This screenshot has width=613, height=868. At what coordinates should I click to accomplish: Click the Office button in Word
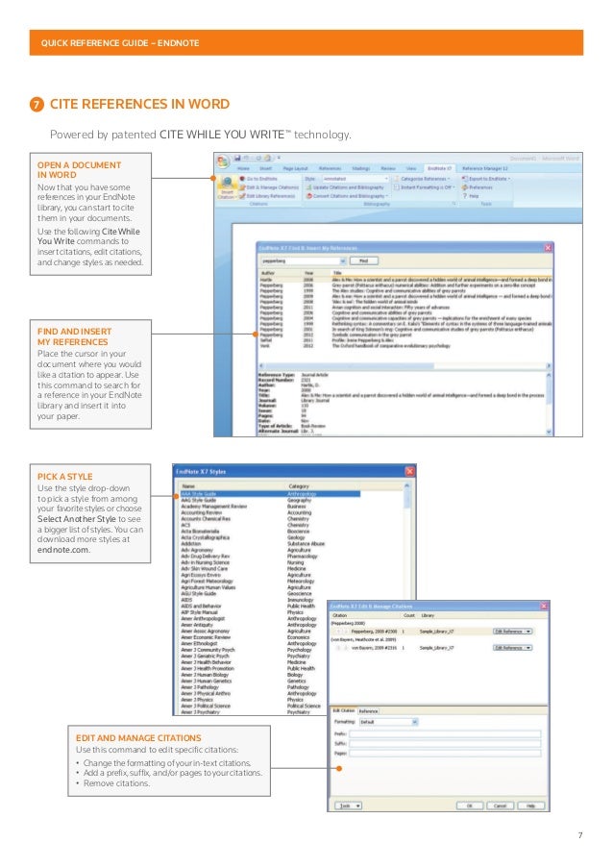[222, 161]
